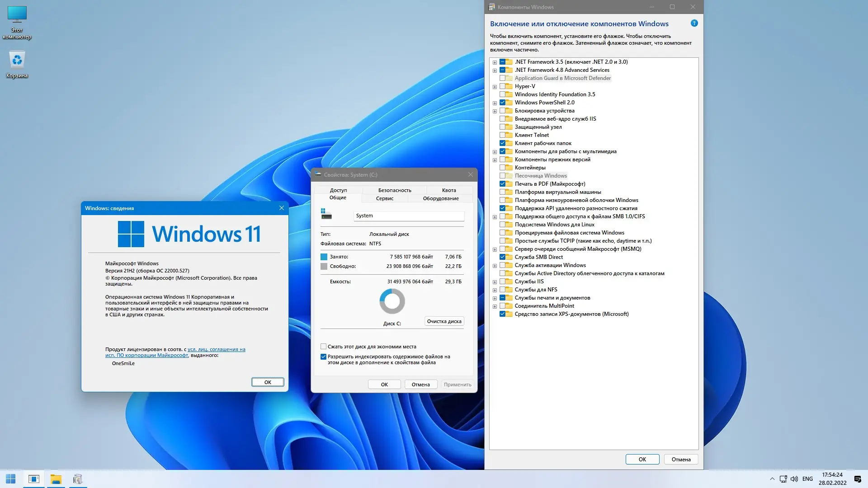
Task: Click the Disk Cleanup button
Action: coord(444,321)
